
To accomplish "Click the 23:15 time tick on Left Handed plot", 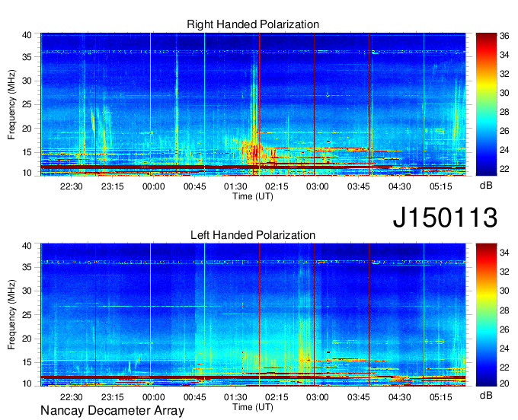I will click(112, 397).
